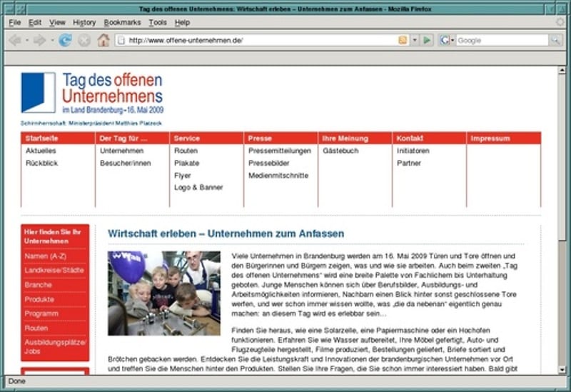Screen dimensions: 571x392
Task: Open the Unternehmen link under Der Tag für
Action: click(121, 151)
